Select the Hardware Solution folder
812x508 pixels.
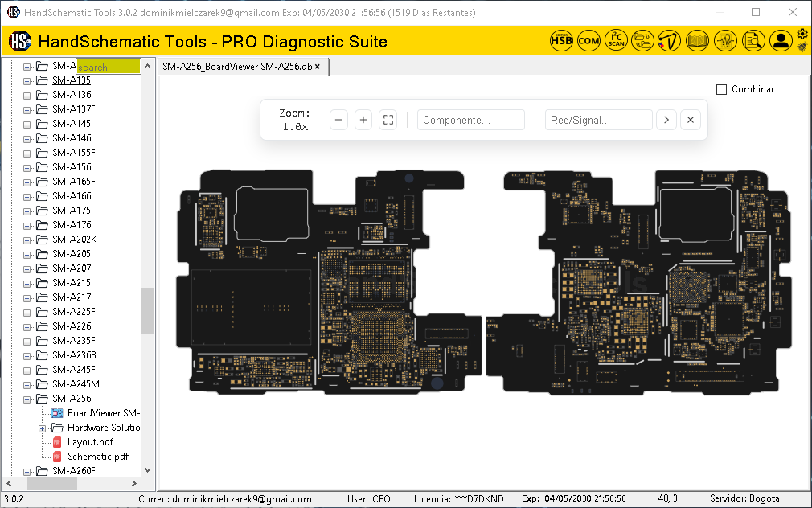click(x=104, y=427)
